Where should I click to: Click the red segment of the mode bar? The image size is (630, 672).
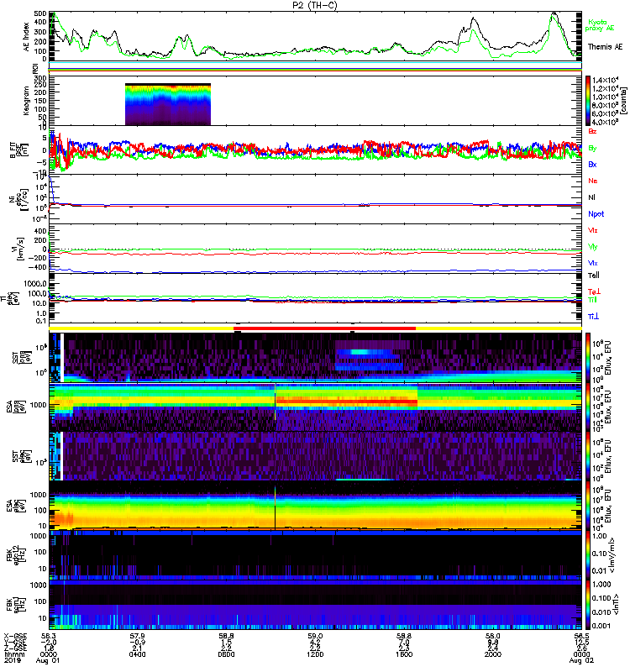click(x=324, y=328)
